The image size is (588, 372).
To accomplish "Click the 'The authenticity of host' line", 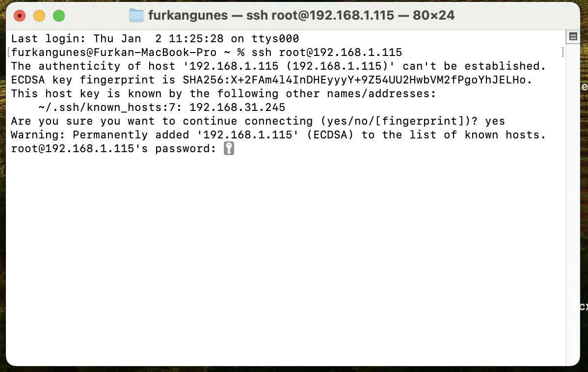I will tap(278, 66).
